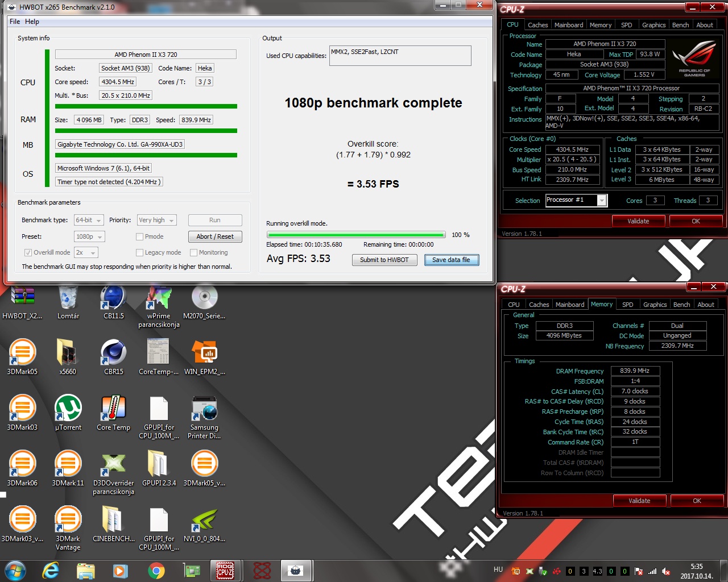This screenshot has width=728, height=582.
Task: Open the Windows Start menu orb
Action: point(15,570)
